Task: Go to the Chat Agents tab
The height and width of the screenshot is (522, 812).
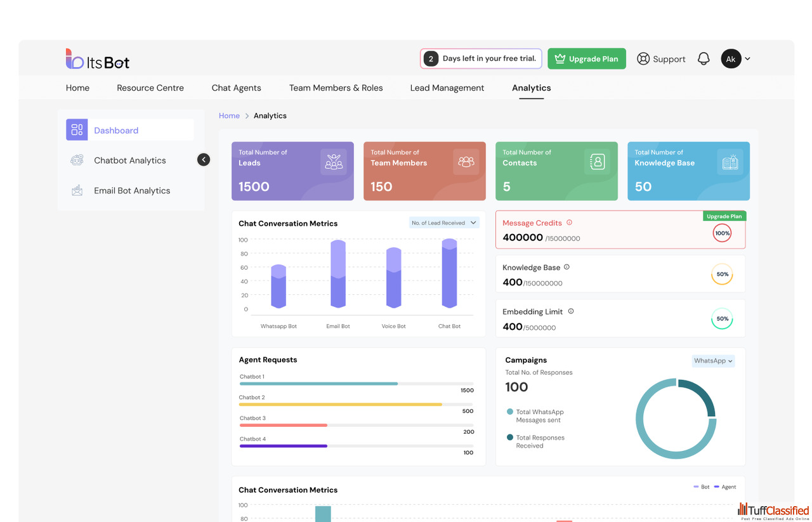Action: 236,88
